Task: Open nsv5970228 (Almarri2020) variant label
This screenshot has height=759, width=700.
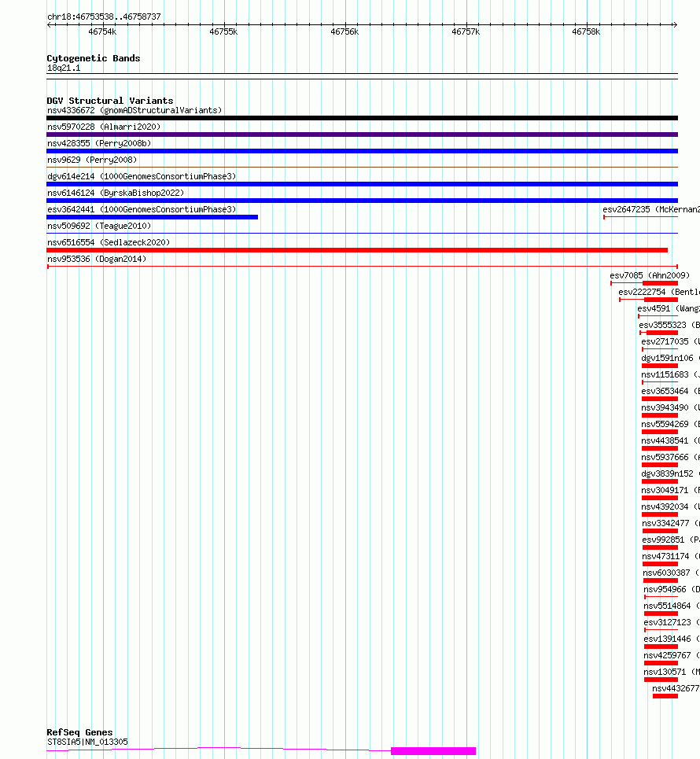Action: pyautogui.click(x=104, y=127)
